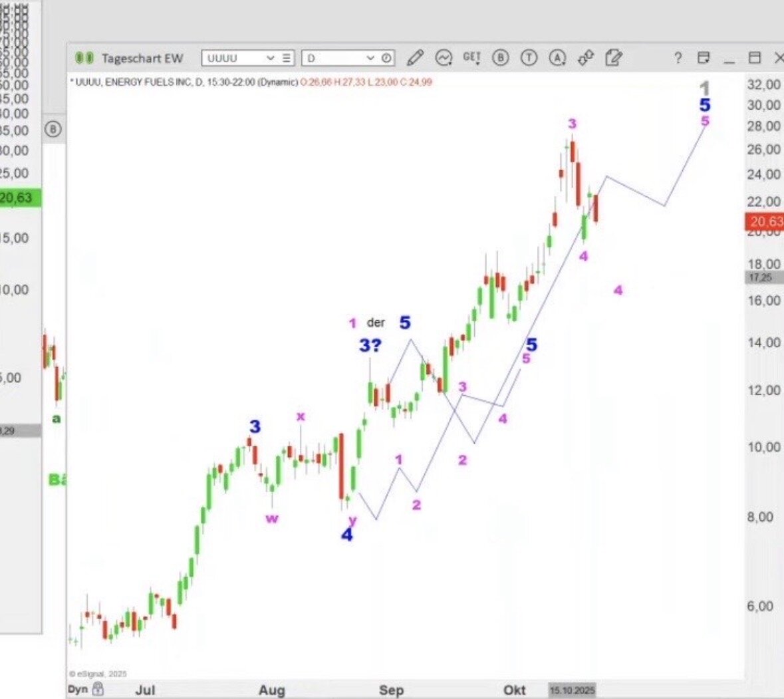784x699 pixels.
Task: Click the circled A toolbar icon
Action: pos(557,59)
